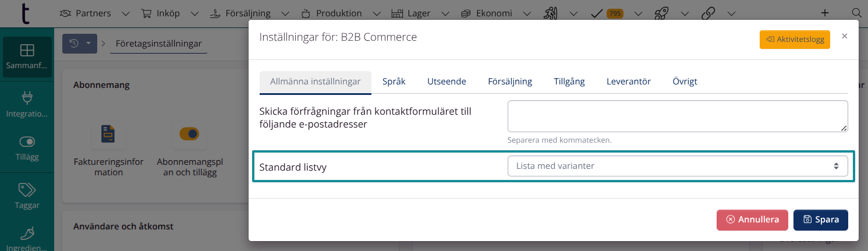Image resolution: width=868 pixels, height=251 pixels.
Task: Select the Allmänna inställningar tab
Action: coord(316,82)
